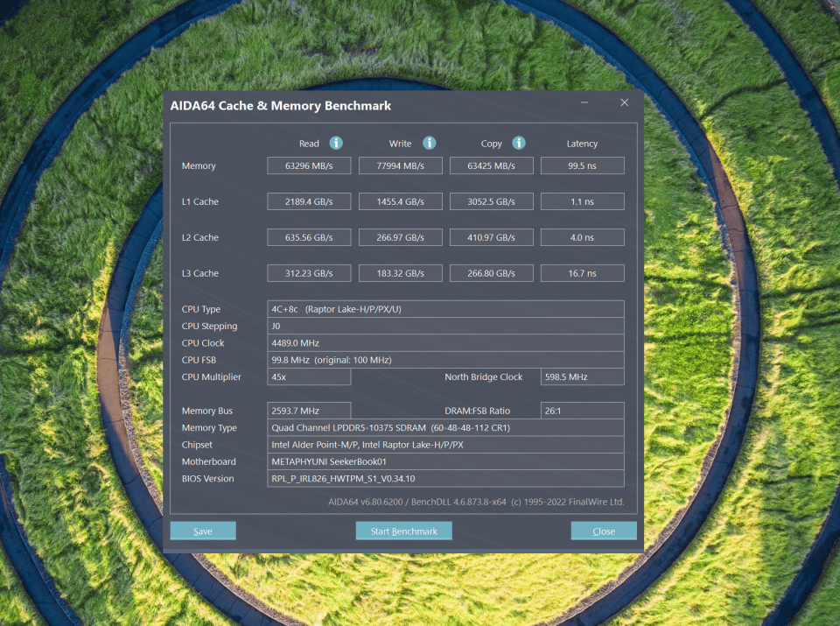Click the Memory Latency 99.5 ns cell
The height and width of the screenshot is (626, 840).
[x=582, y=165]
